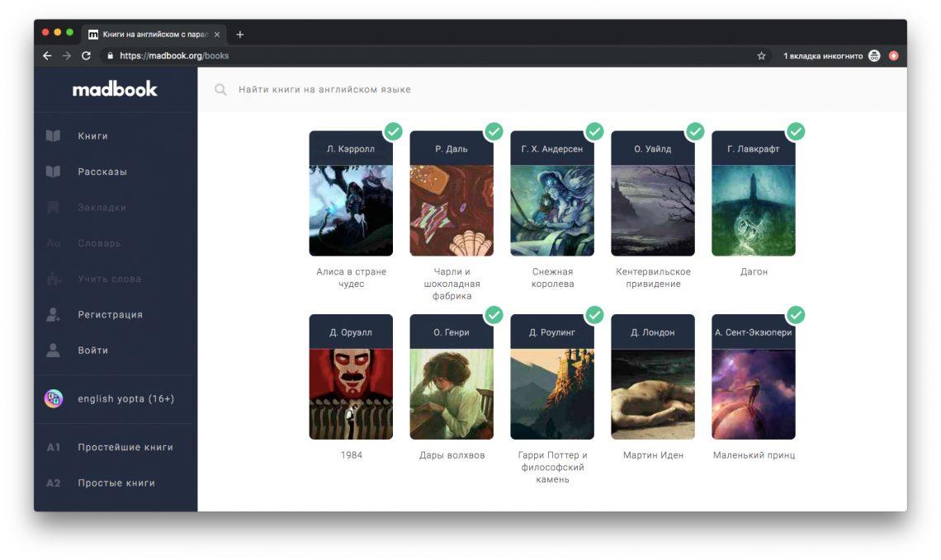Click the madbook logo
The height and width of the screenshot is (560, 941).
click(115, 89)
